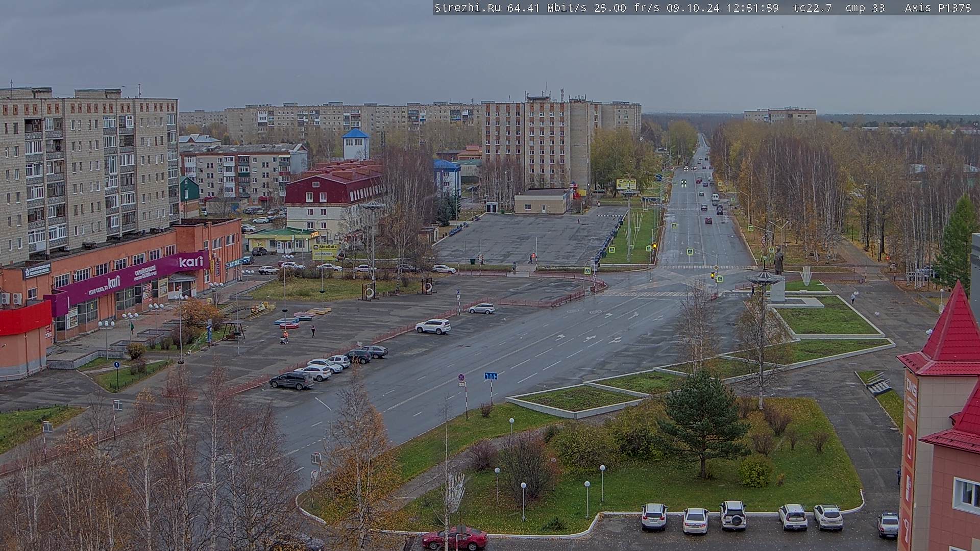Select the Axis P1375 camera model text

tap(938, 8)
